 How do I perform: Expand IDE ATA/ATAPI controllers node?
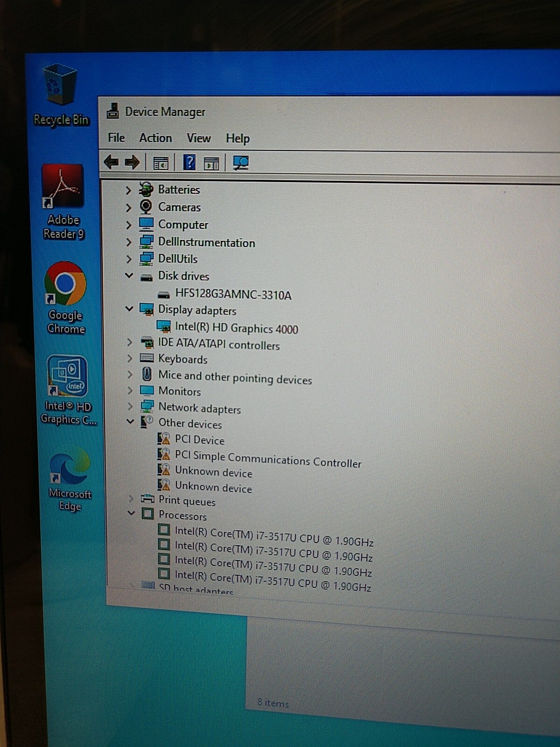point(130,342)
